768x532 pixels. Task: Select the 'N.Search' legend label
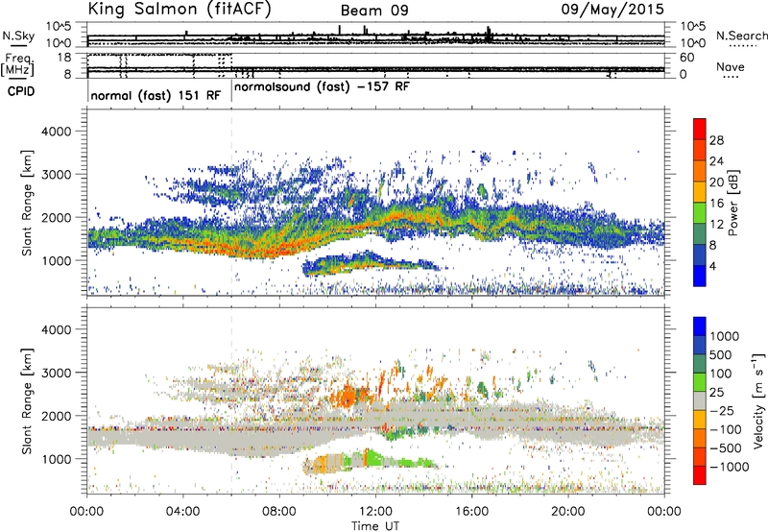(741, 36)
